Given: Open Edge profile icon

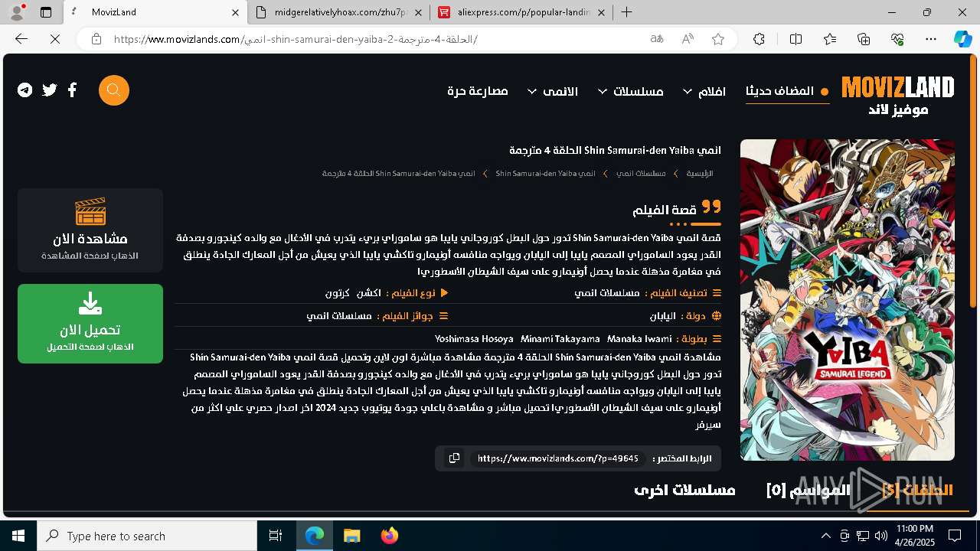Looking at the screenshot, I should 18,11.
